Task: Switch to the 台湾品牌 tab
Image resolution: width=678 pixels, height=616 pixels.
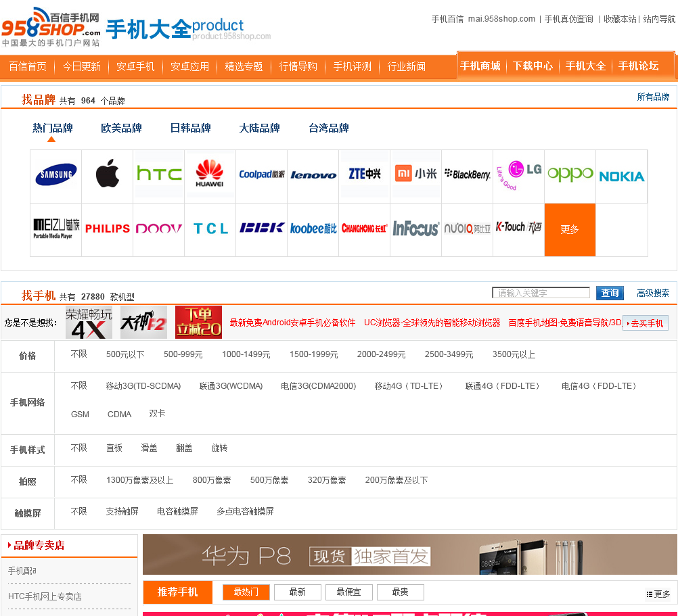Action: coord(329,128)
